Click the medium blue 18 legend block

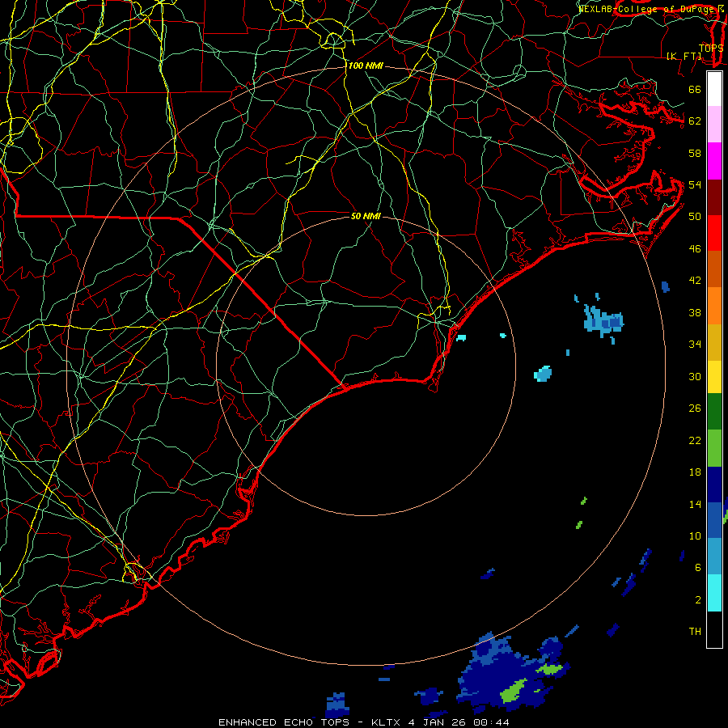click(714, 520)
